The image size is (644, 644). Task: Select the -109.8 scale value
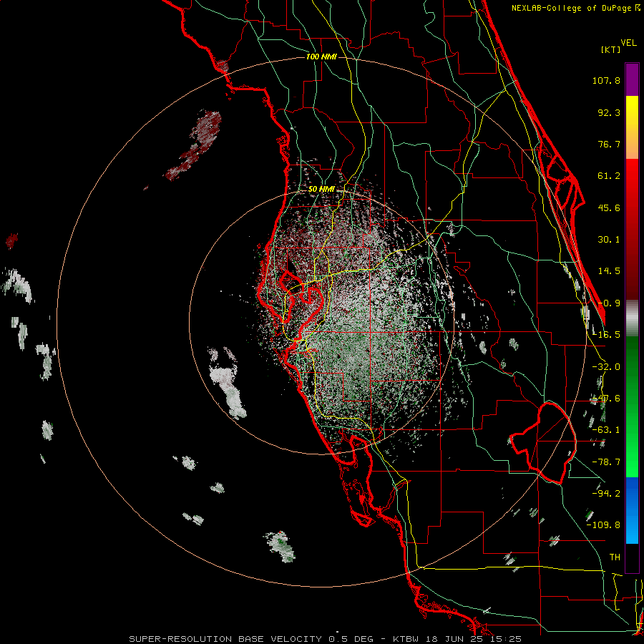click(603, 525)
